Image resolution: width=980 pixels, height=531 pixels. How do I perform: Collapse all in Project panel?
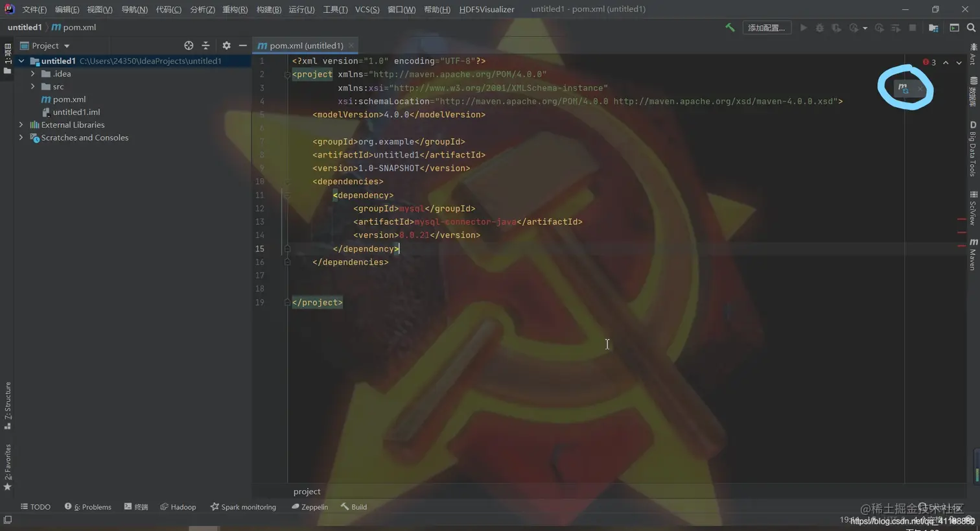pos(205,45)
